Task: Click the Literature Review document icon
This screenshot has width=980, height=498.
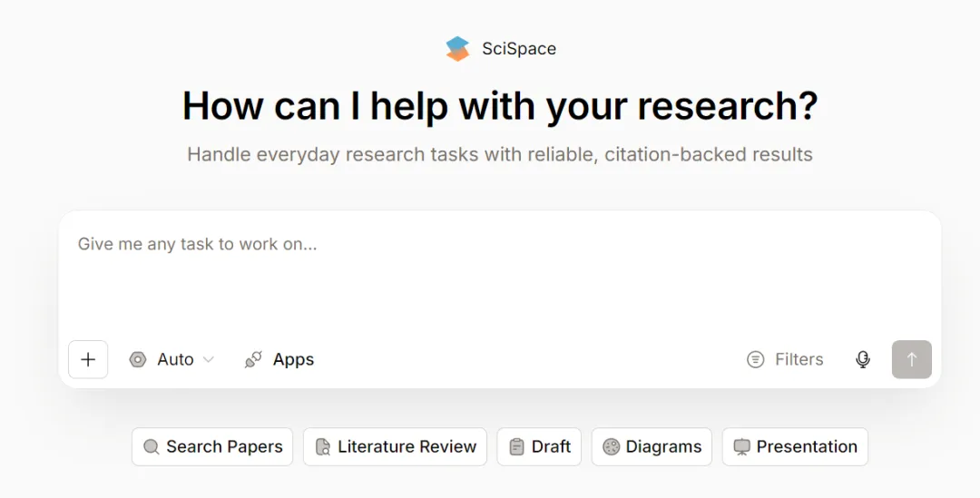Action: (323, 447)
